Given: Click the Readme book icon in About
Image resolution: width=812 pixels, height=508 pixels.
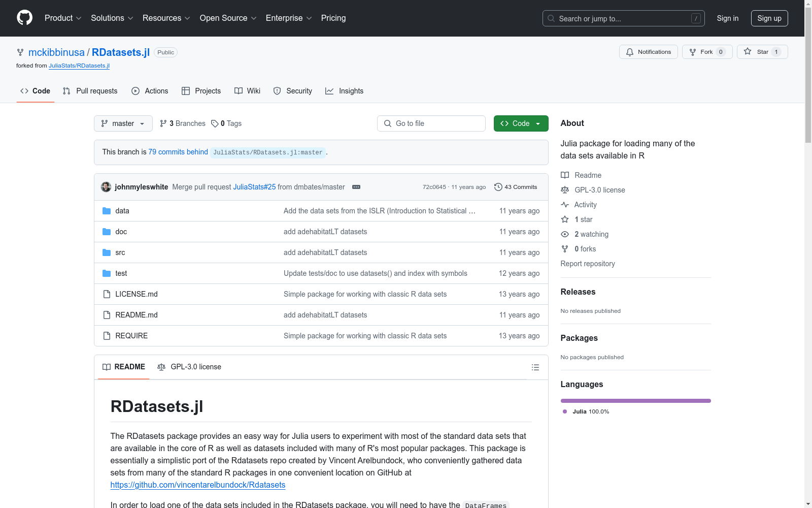Looking at the screenshot, I should pos(565,175).
